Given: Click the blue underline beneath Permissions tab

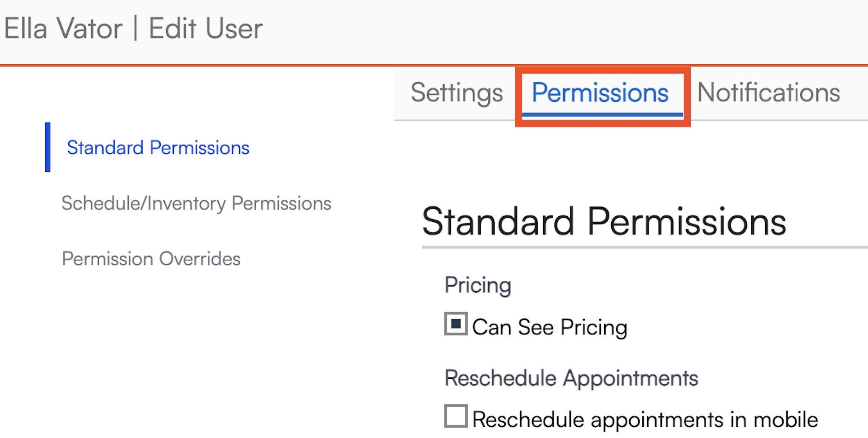Looking at the screenshot, I should tap(602, 115).
